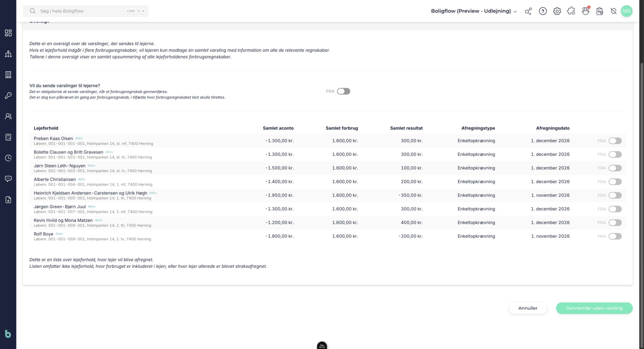Open the settings gear icon
The width and height of the screenshot is (644, 349).
[x=557, y=11]
